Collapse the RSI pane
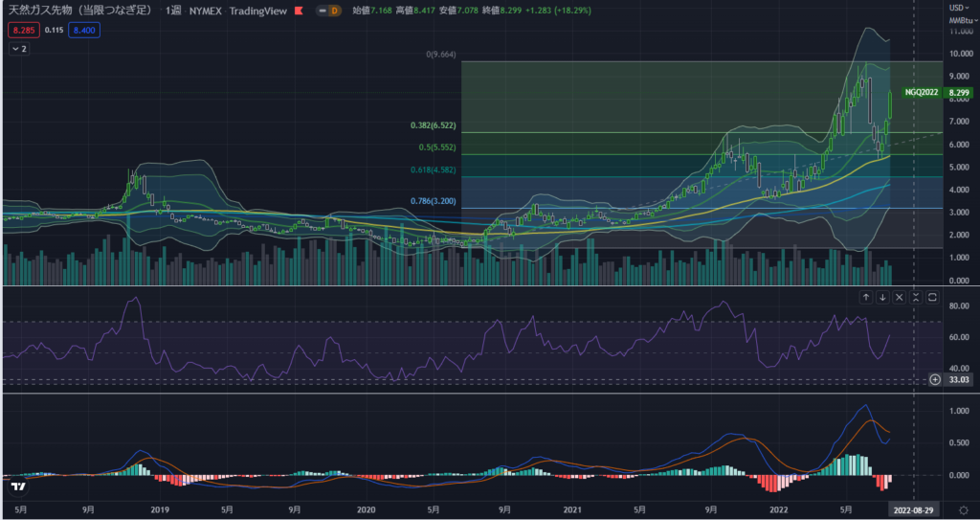980x520 pixels. 916,298
